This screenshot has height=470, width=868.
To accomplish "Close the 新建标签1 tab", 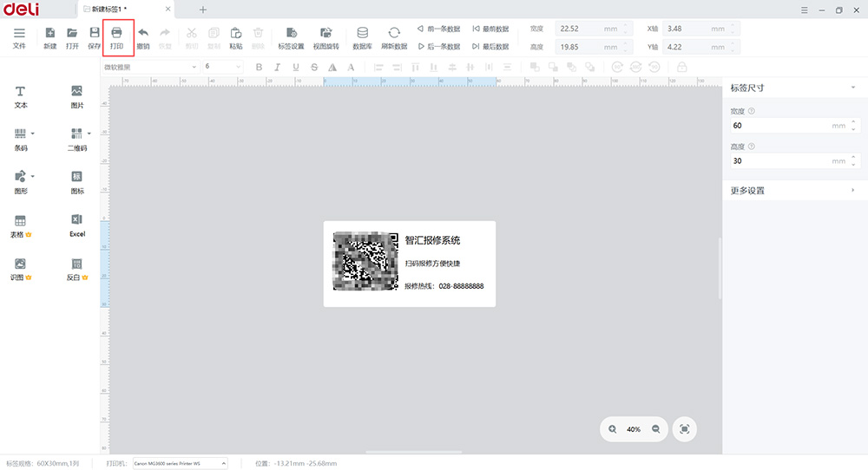I will 168,10.
